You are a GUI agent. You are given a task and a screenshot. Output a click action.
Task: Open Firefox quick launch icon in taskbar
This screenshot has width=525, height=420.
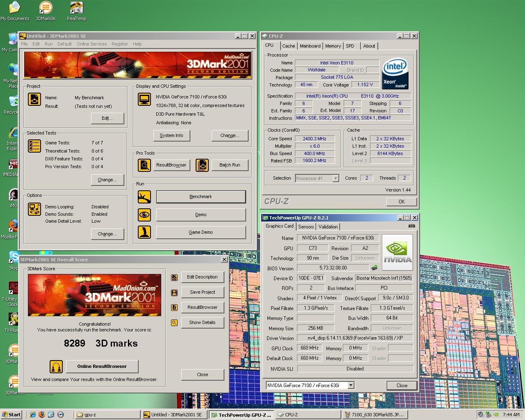point(42,415)
